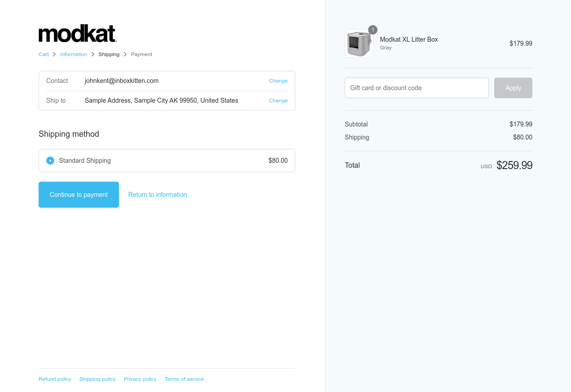Image resolution: width=571 pixels, height=392 pixels.
Task: Select the Shipping breadcrumb step
Action: 109,54
